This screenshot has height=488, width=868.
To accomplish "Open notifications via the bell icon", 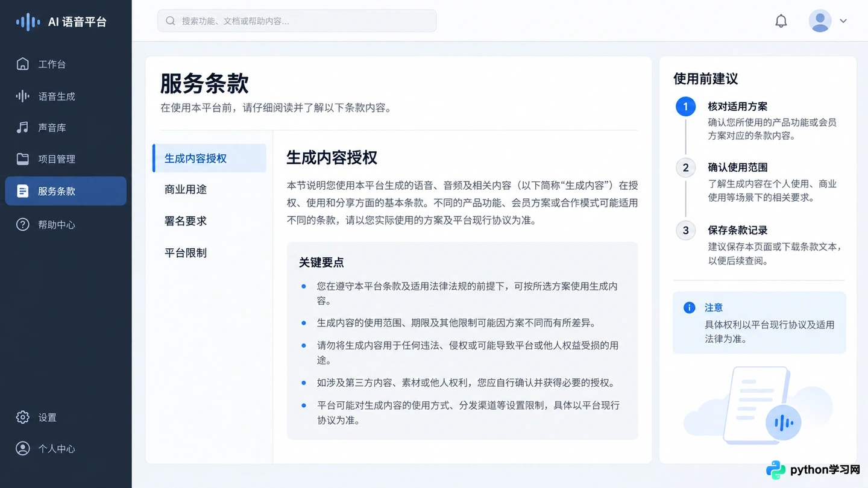I will pyautogui.click(x=781, y=21).
